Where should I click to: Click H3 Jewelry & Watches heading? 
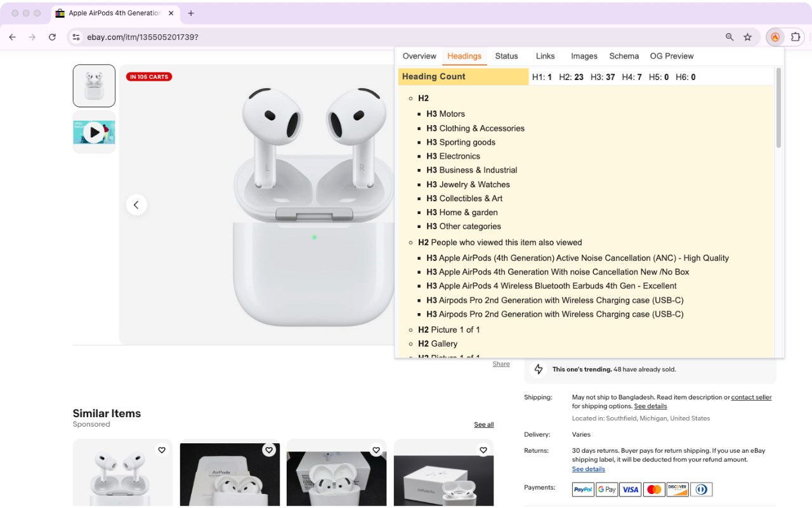(468, 184)
